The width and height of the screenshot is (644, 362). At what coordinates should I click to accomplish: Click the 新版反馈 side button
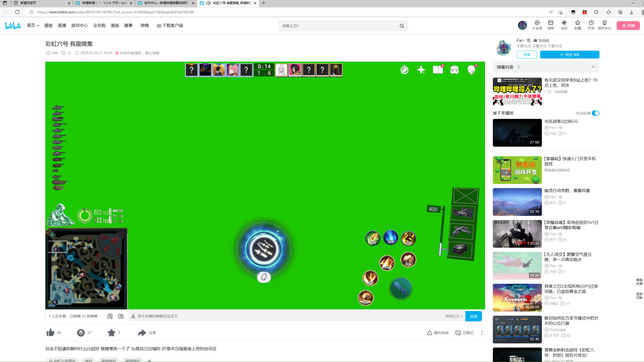click(x=639, y=282)
